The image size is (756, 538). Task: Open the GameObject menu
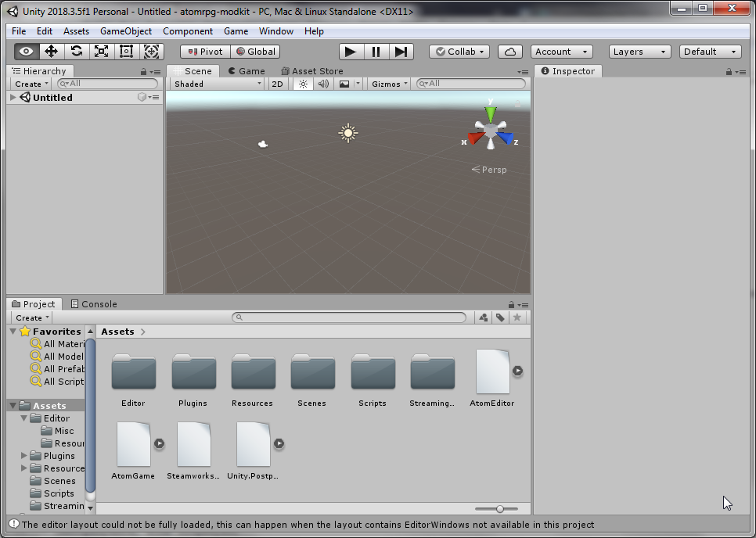coord(125,31)
